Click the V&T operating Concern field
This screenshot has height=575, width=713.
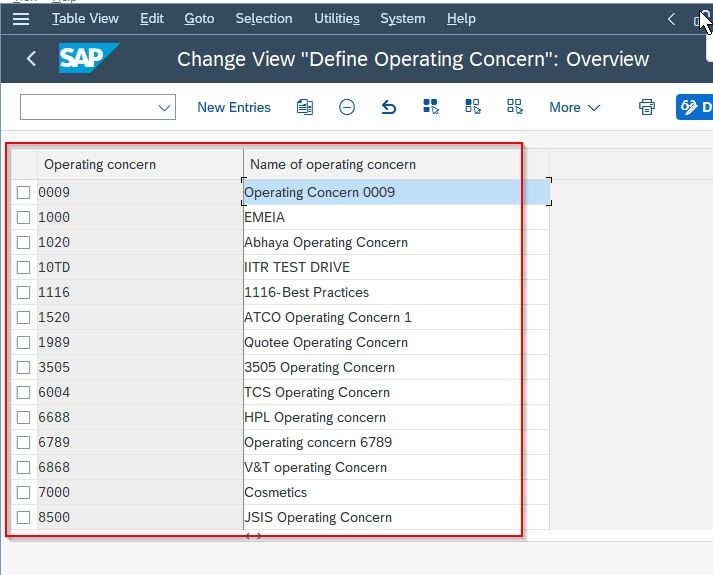pos(396,467)
